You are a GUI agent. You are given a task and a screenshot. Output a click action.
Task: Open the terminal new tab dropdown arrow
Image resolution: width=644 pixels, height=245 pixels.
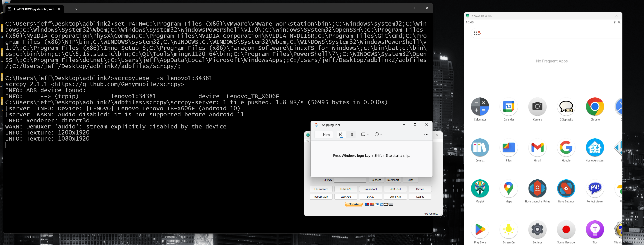click(x=76, y=9)
